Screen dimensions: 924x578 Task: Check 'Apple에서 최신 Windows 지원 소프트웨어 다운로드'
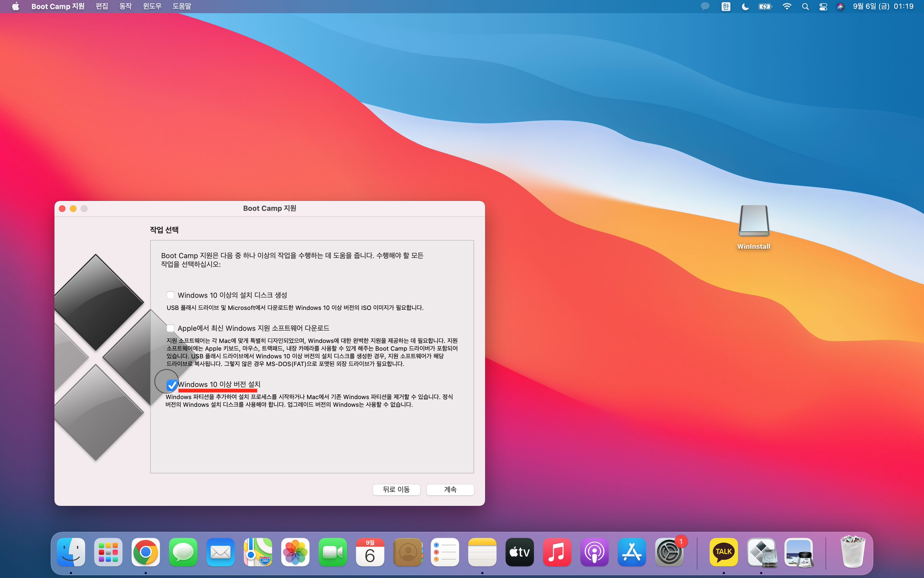[170, 328]
